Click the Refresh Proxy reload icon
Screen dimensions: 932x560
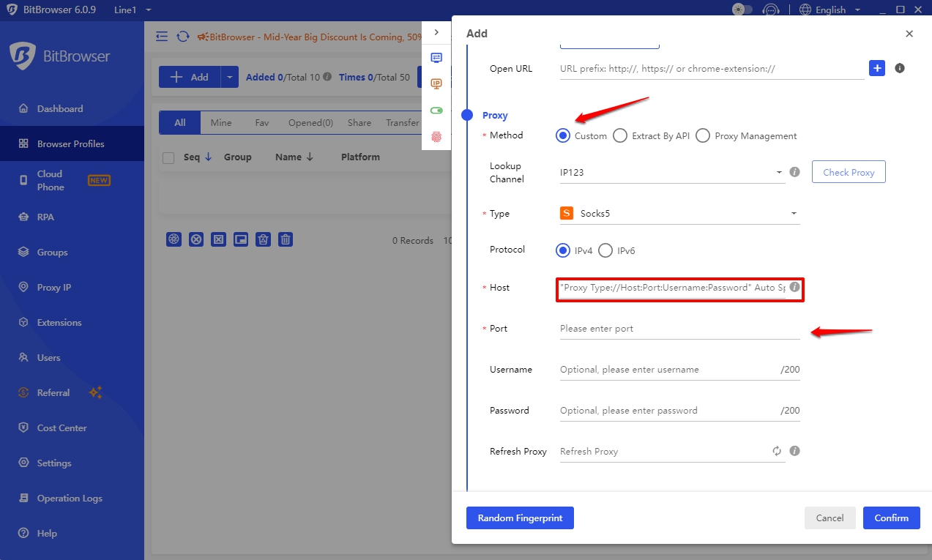tap(777, 451)
